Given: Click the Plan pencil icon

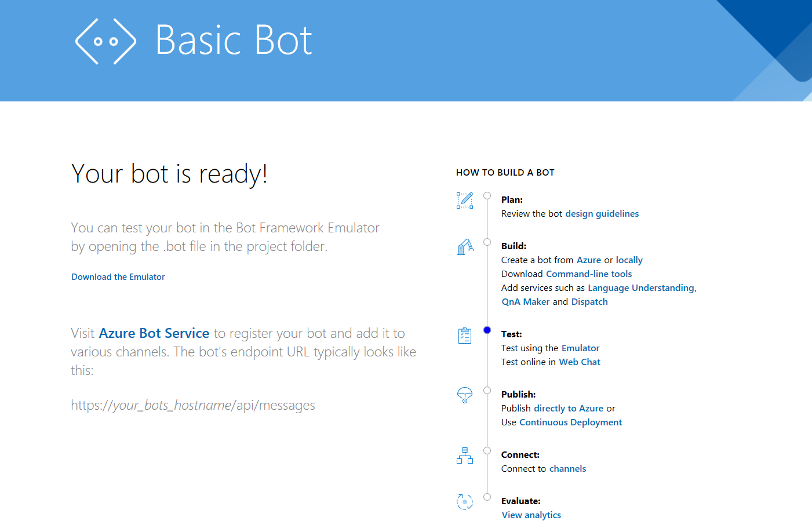Looking at the screenshot, I should click(465, 201).
